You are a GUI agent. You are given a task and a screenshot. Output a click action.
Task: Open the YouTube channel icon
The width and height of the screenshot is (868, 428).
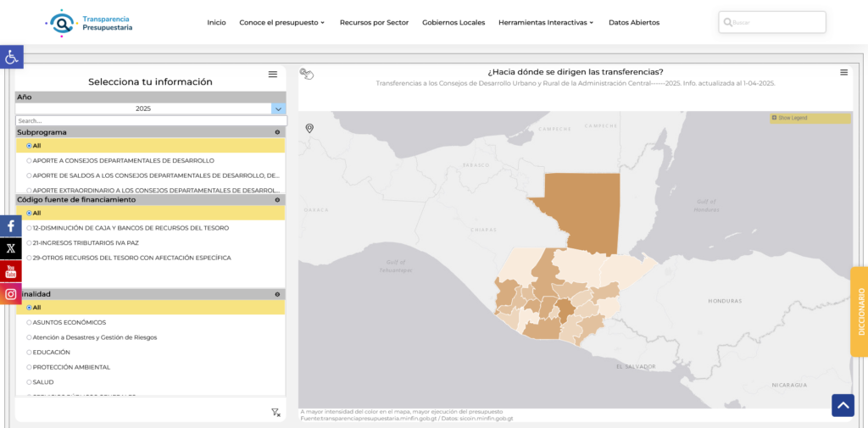click(11, 271)
